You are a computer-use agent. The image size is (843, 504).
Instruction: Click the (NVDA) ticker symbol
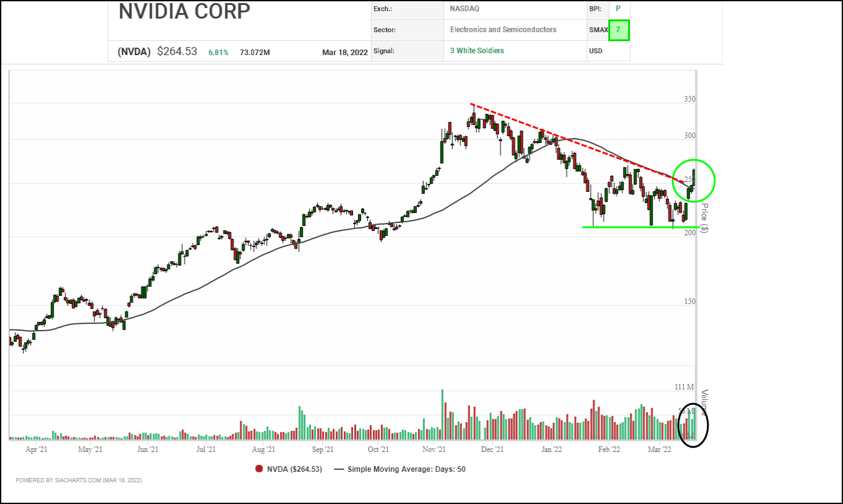pos(134,52)
